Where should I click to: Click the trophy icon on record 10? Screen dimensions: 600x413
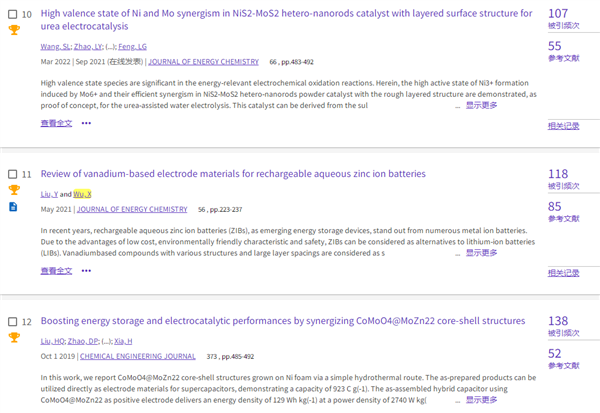tap(13, 30)
